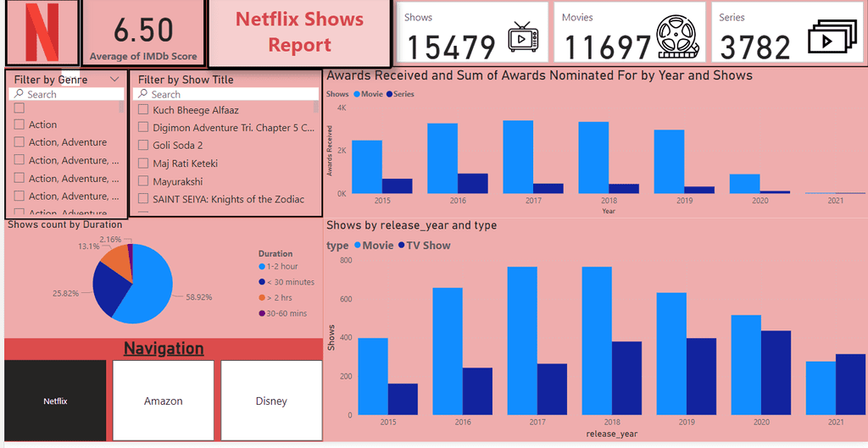Click the 'Shows count by Duration' title
This screenshot has width=868, height=448.
click(x=64, y=224)
